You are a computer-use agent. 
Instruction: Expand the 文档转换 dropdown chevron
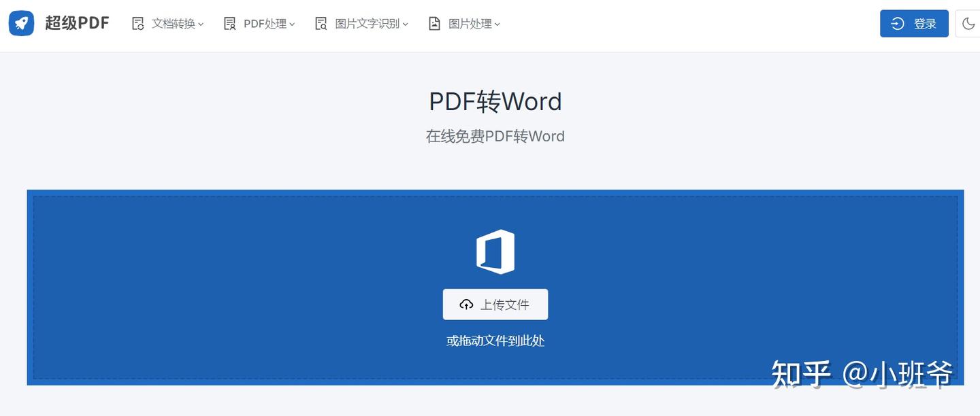tap(201, 24)
